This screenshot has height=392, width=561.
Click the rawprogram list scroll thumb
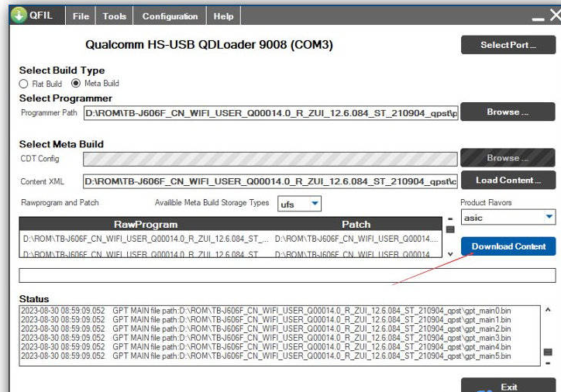pos(450,229)
